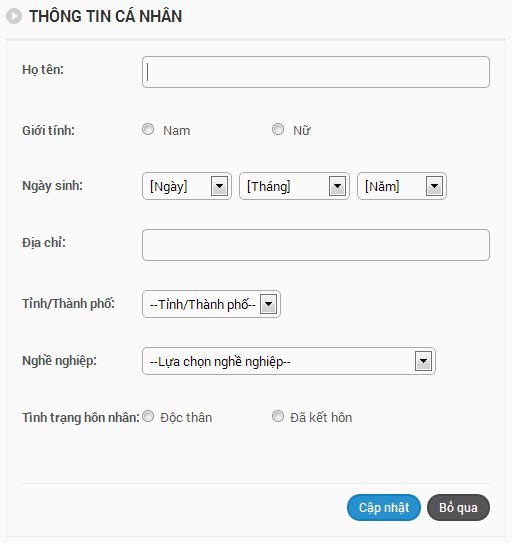Click the Cập nhật button
The width and height of the screenshot is (512, 543).
[384, 507]
